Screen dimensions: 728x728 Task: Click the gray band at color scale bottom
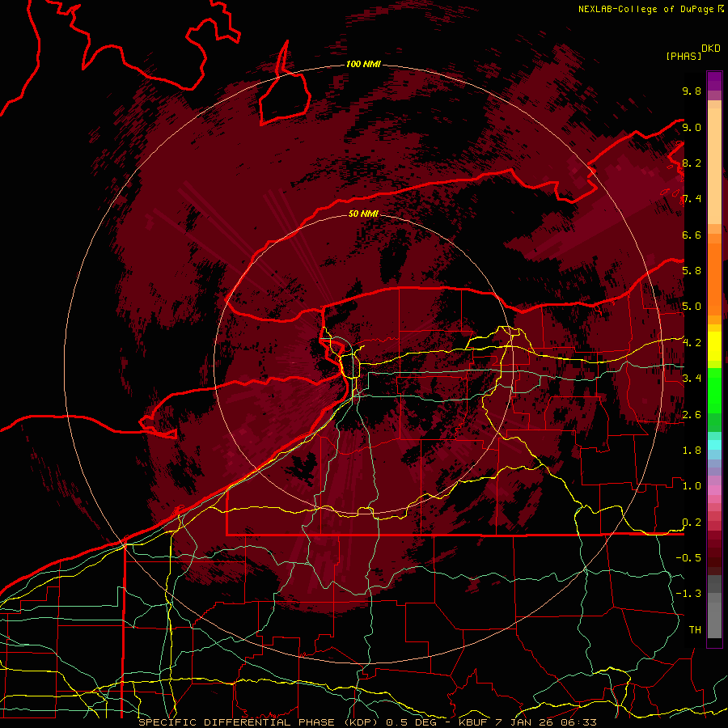coord(714,608)
